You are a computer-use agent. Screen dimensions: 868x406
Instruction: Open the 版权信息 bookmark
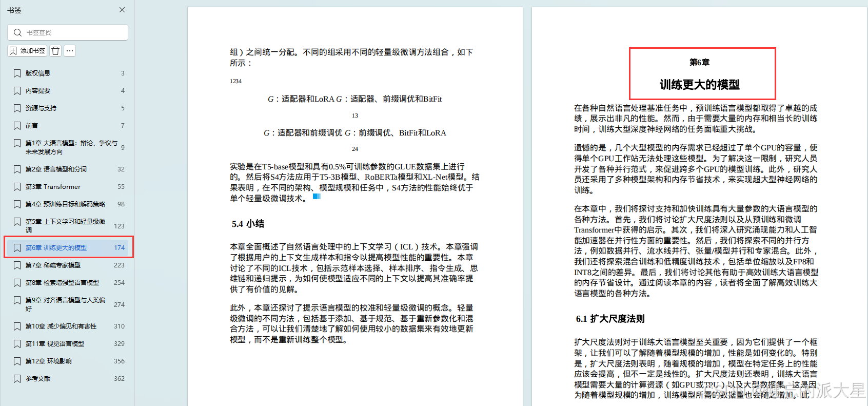pos(38,73)
